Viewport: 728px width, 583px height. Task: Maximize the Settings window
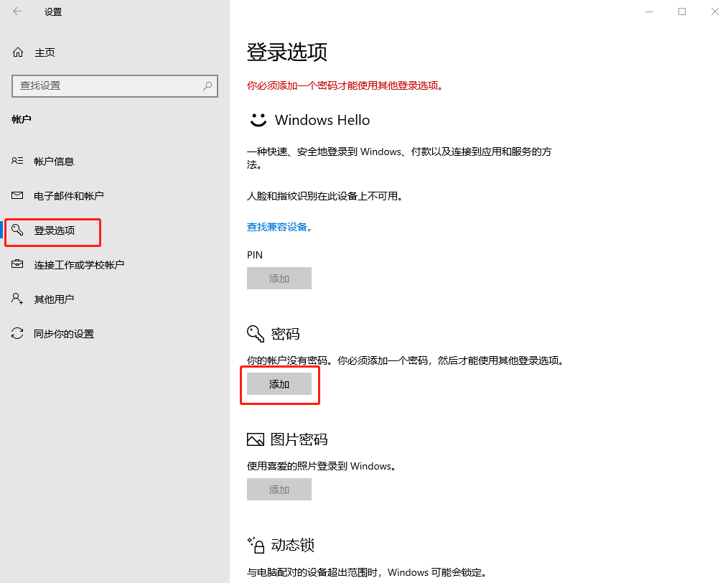[x=681, y=11]
